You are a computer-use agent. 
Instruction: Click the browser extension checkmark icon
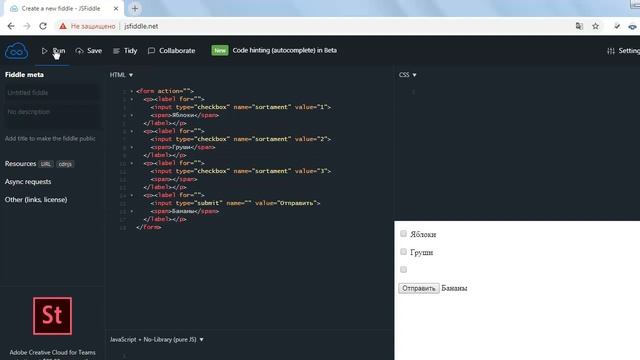click(x=617, y=26)
